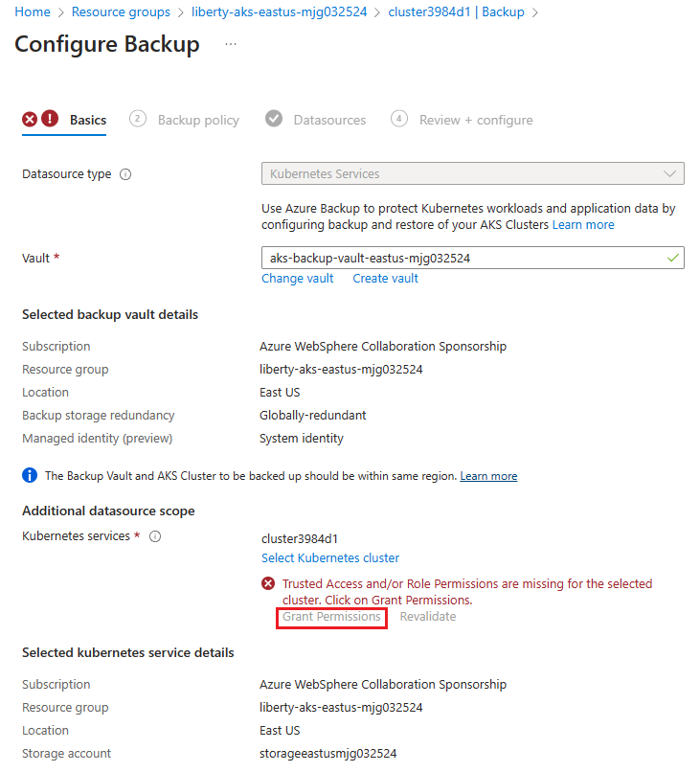Click the gray checkmark circle on Datasources step
The width and height of the screenshot is (700, 772).
(x=274, y=119)
